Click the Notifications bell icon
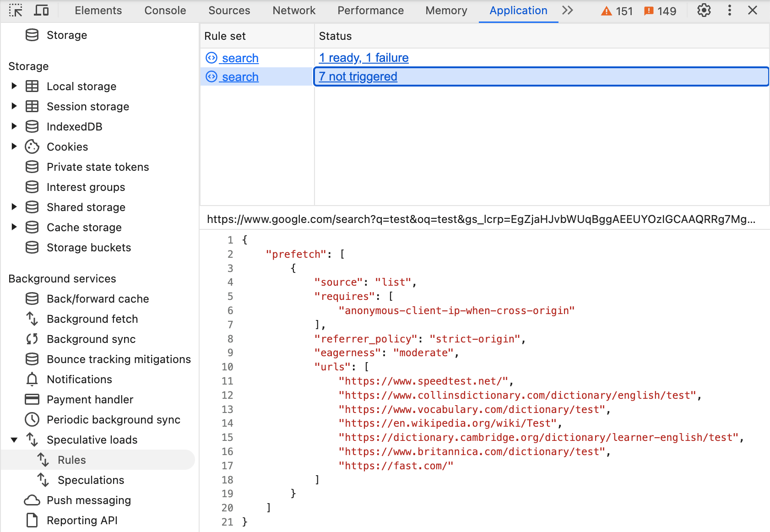This screenshot has width=770, height=532. click(x=32, y=379)
